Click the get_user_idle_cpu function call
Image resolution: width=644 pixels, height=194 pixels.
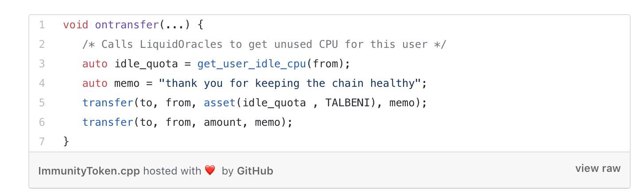pyautogui.click(x=252, y=64)
